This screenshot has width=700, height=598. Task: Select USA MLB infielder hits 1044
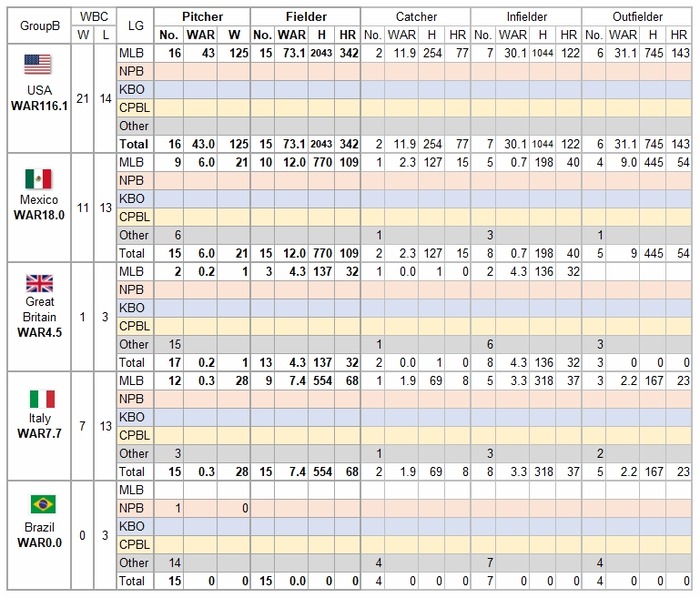pos(542,53)
